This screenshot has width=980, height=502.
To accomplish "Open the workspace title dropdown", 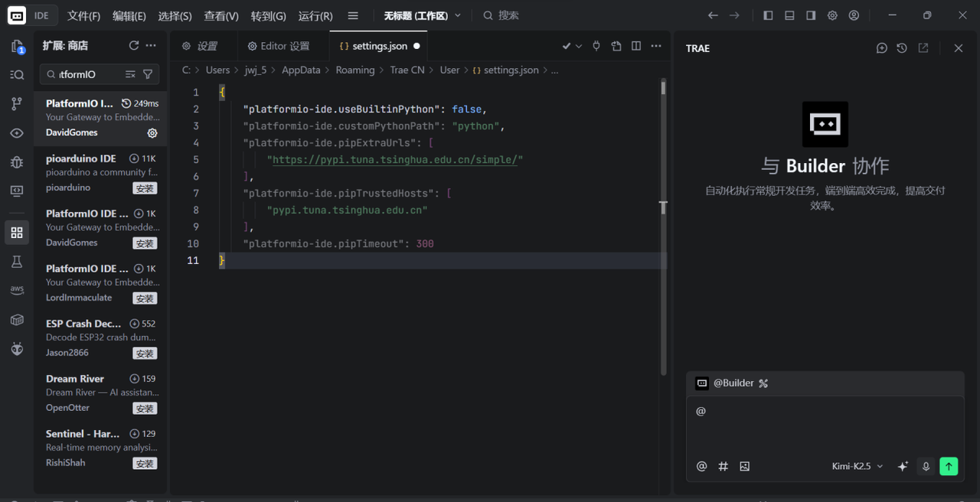I will [423, 15].
